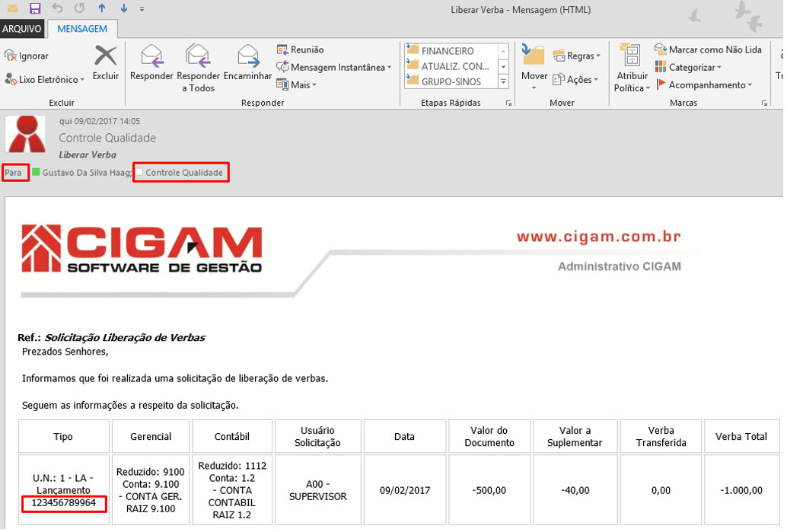Click lançamento number 123456789964
The height and width of the screenshot is (532, 787).
[x=64, y=503]
